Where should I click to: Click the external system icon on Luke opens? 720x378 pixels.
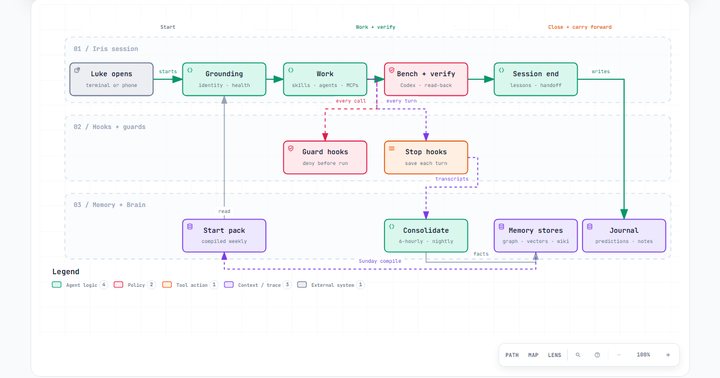click(77, 70)
